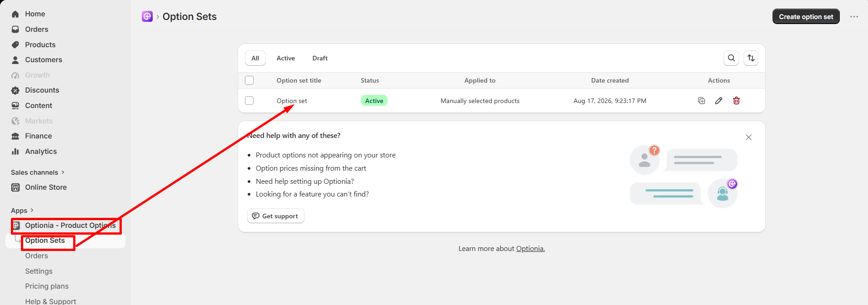Dismiss the help card with X
The image size is (868, 305).
[749, 138]
